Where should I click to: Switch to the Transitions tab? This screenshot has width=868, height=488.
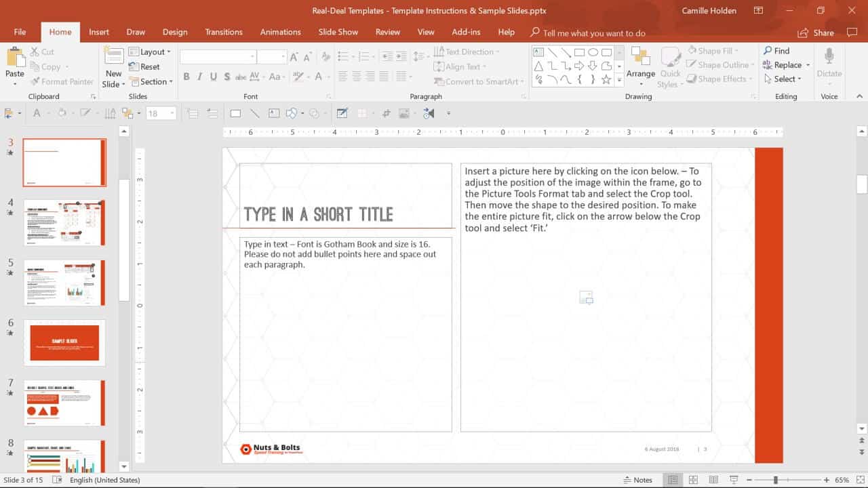224,32
